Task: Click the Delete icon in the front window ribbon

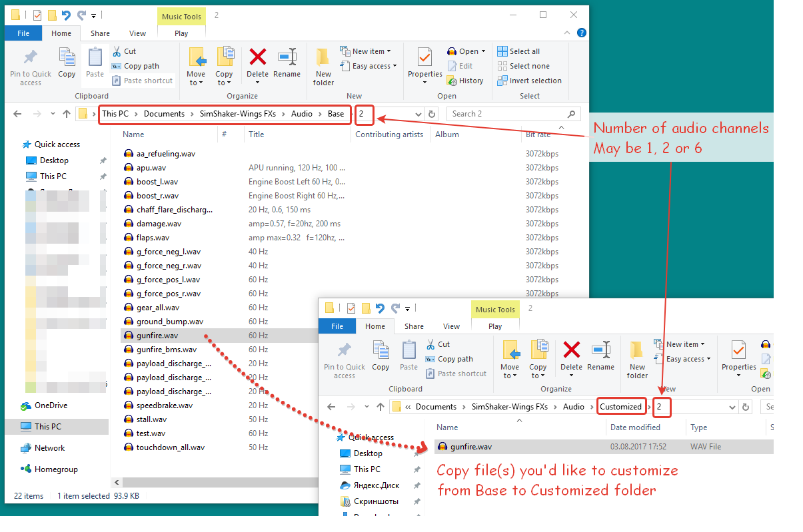Action: tap(571, 350)
